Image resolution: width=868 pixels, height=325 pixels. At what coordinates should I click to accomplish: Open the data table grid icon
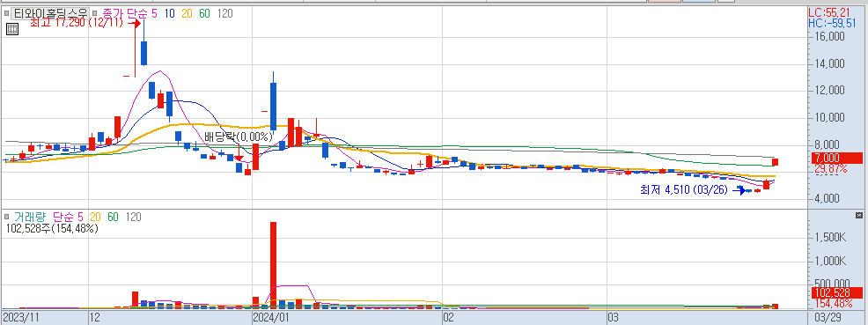point(12,29)
